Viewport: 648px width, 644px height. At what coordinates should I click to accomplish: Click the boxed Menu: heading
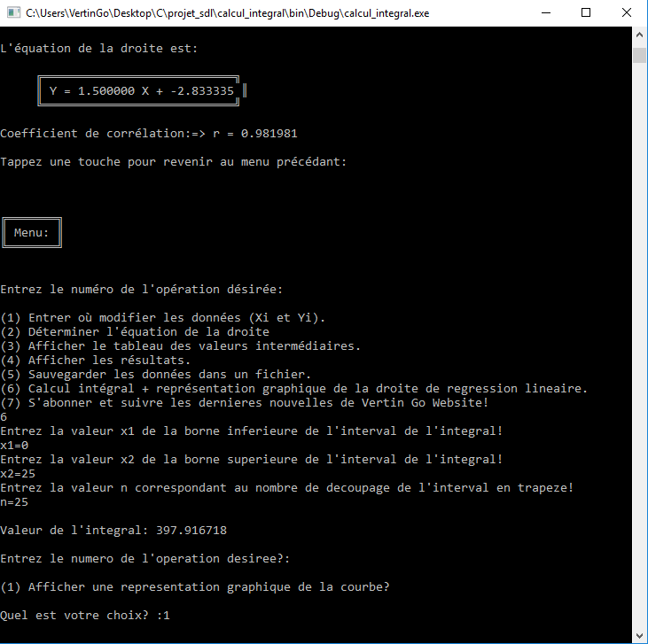pos(32,233)
